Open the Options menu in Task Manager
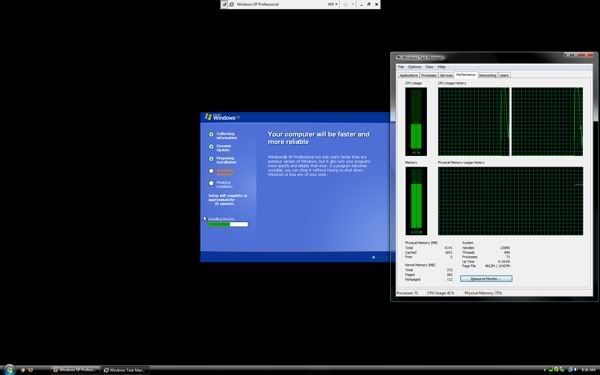Screen dimensions: 600x375 point(414,67)
